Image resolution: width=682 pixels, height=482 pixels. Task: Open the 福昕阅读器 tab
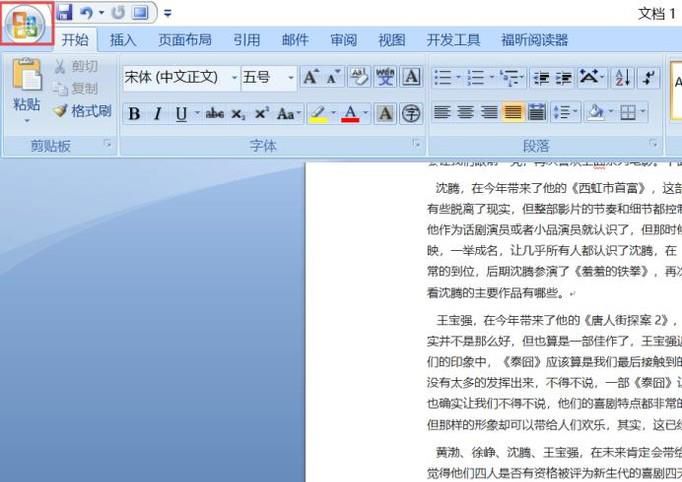pyautogui.click(x=535, y=40)
